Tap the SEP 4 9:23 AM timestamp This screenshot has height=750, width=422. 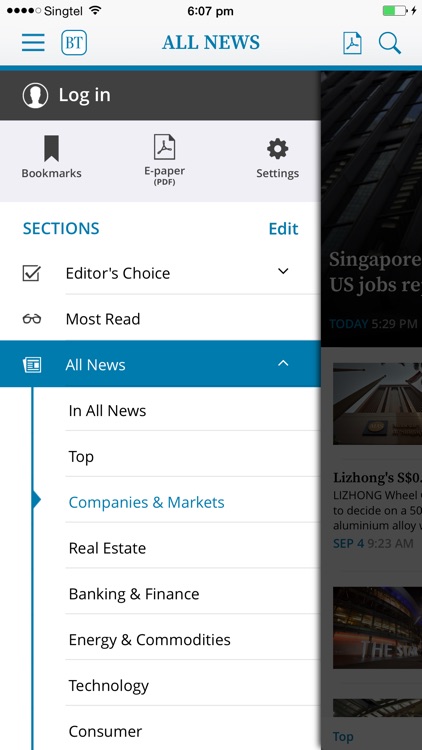click(373, 543)
